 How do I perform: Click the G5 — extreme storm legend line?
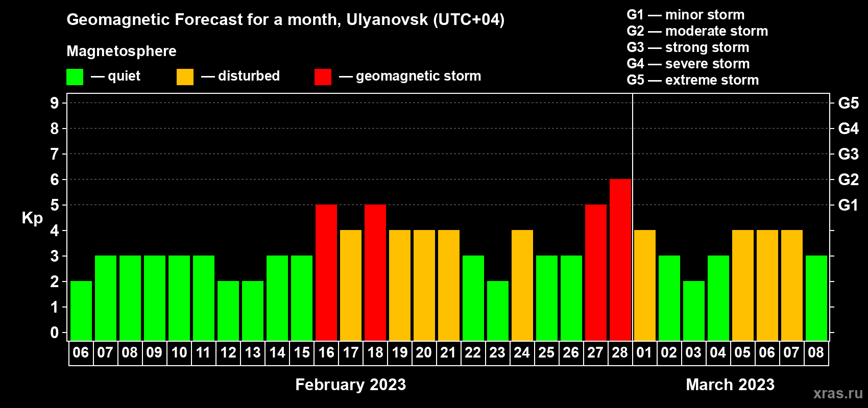point(693,80)
